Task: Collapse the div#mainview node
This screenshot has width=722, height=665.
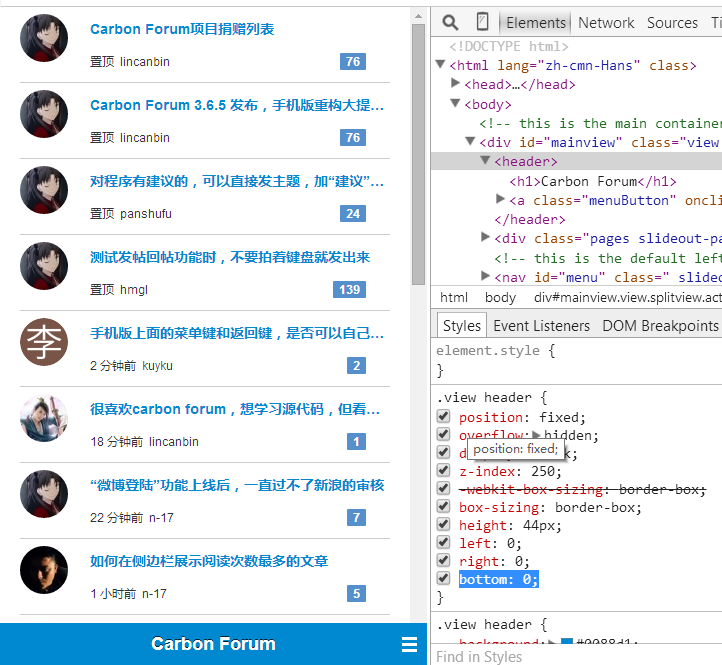Action: tap(470, 141)
